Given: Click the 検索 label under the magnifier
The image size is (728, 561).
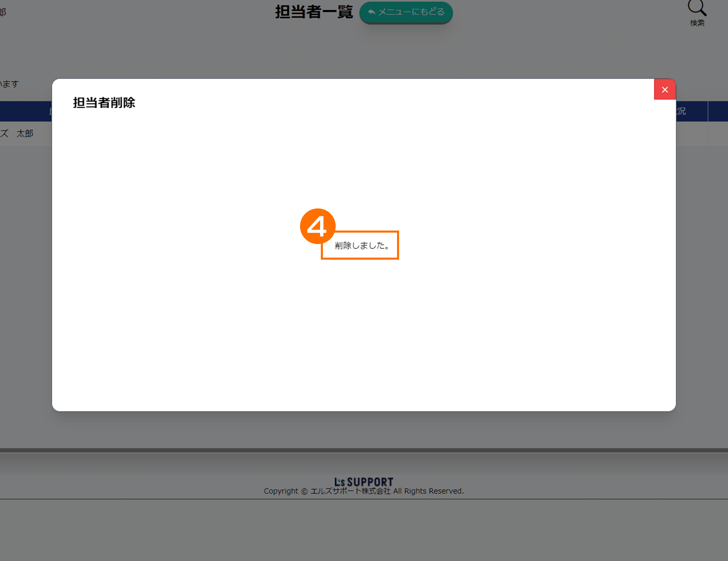Looking at the screenshot, I should pyautogui.click(x=697, y=23).
